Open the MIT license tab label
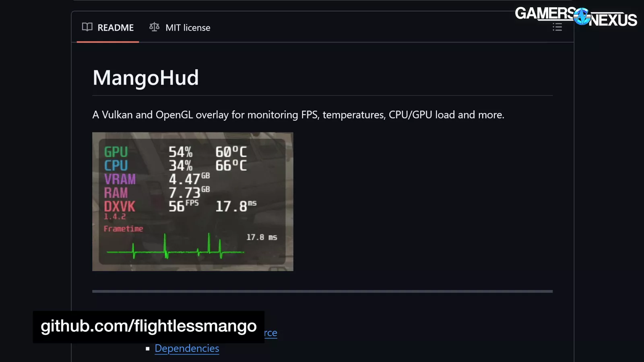Viewport: 644px width, 362px height. [x=188, y=28]
